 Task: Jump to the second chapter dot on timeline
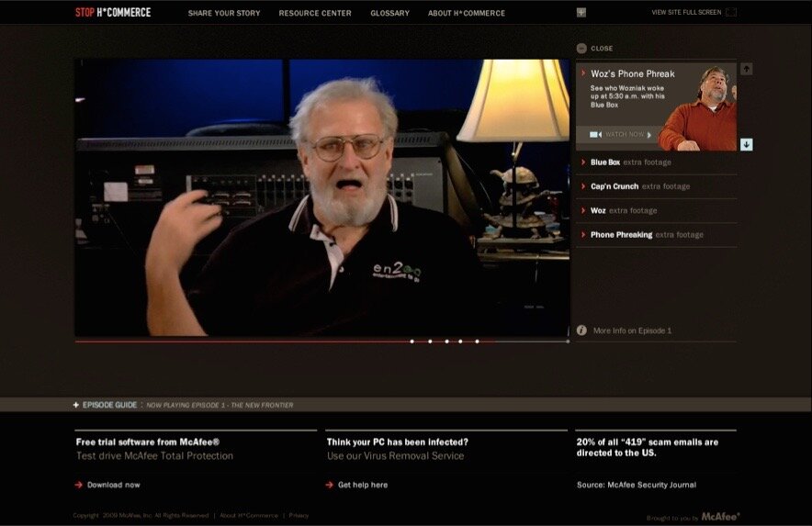click(x=430, y=341)
